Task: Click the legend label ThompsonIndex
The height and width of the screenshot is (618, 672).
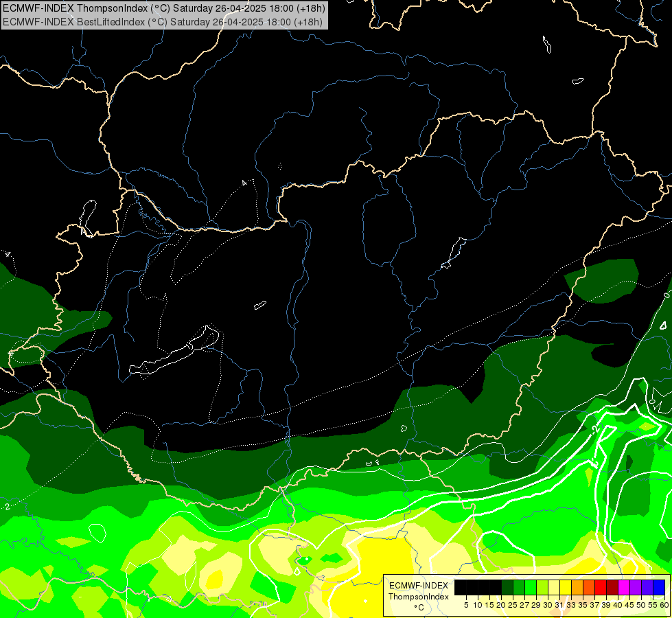Action: [x=419, y=597]
